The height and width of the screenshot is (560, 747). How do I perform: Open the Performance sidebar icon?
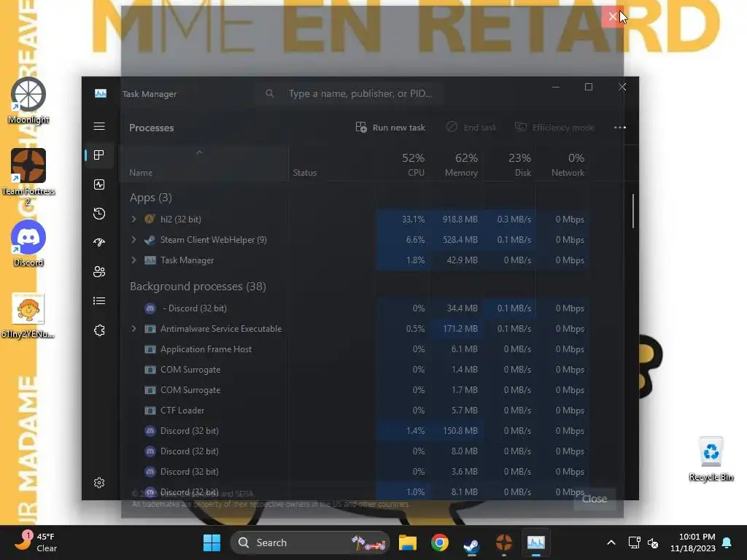[x=99, y=184]
